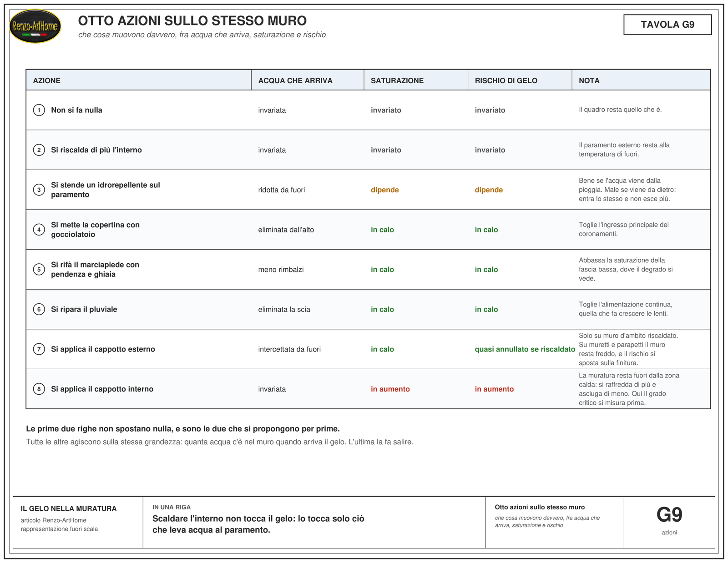This screenshot has height=563, width=728.
Task: Select the footer title 'Otto azioni sullo stesso muro'
Action: [x=540, y=507]
